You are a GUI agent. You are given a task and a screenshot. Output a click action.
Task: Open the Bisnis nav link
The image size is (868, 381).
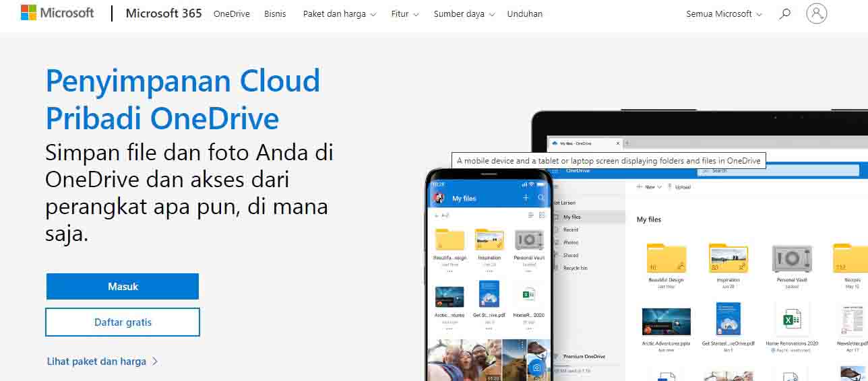tap(275, 13)
